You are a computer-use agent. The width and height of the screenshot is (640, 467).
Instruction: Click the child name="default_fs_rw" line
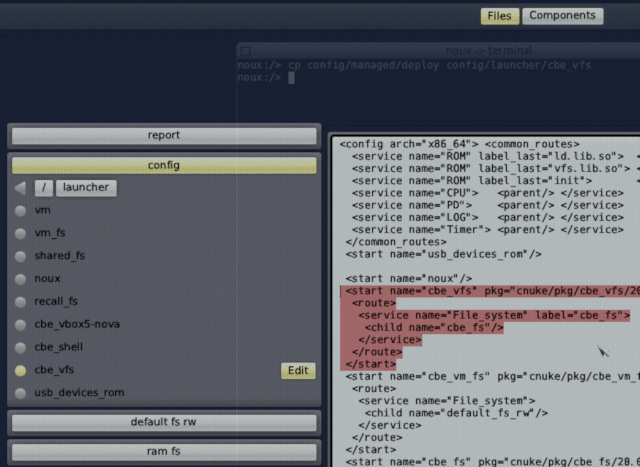click(456, 413)
